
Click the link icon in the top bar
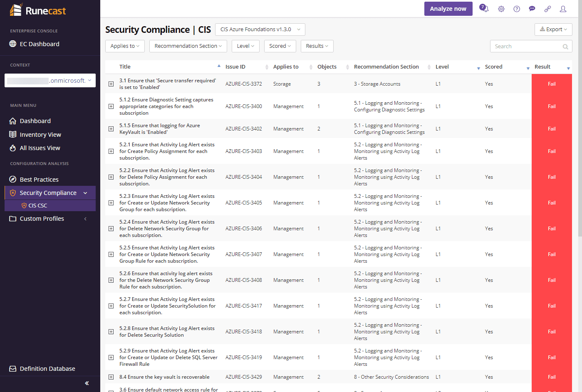click(x=547, y=9)
